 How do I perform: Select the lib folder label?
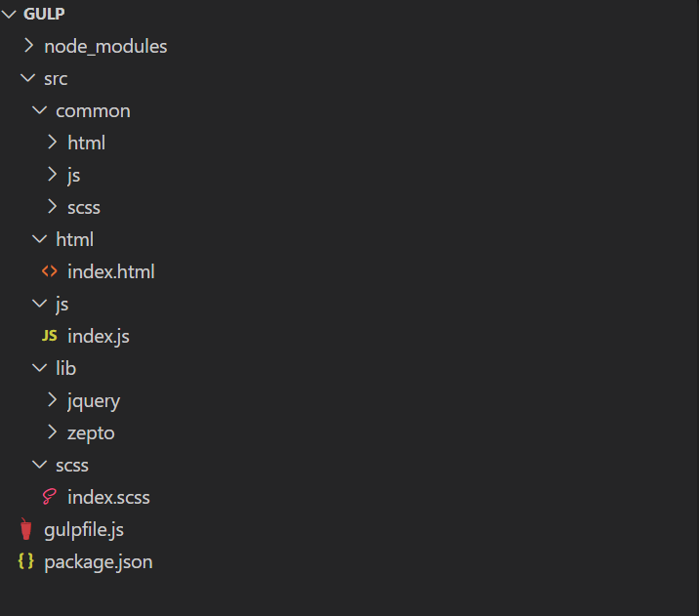[x=65, y=368]
